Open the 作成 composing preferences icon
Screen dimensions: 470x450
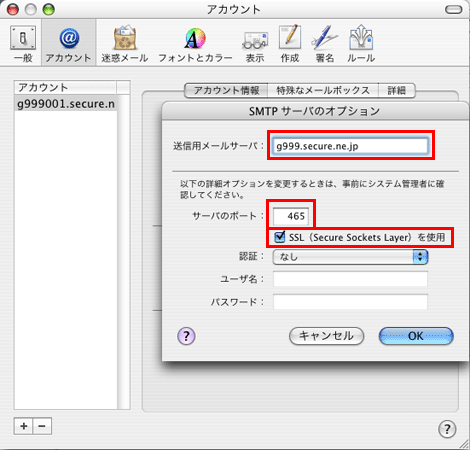click(290, 44)
